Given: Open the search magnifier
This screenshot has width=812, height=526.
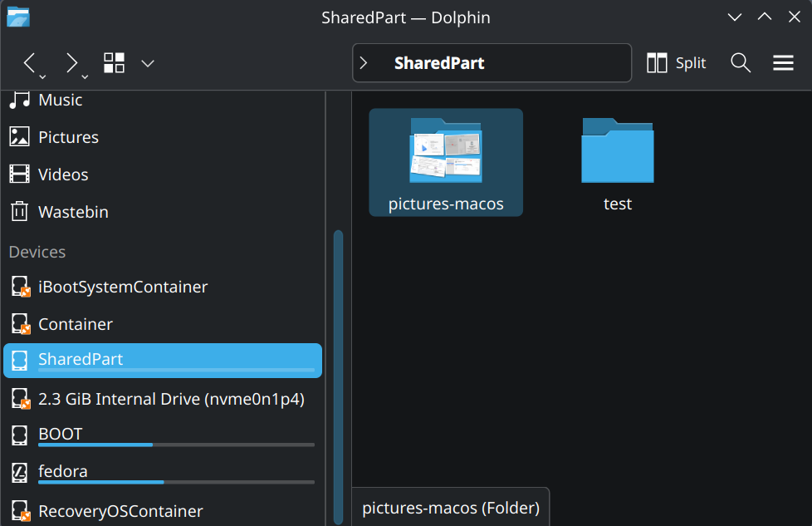Looking at the screenshot, I should [x=741, y=62].
